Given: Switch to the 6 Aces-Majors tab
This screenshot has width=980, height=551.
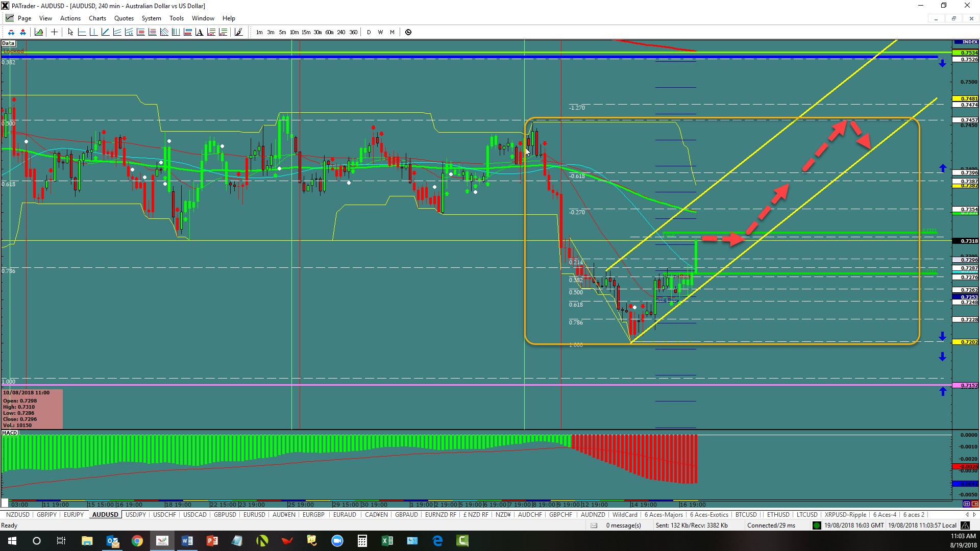Looking at the screenshot, I should (x=664, y=515).
